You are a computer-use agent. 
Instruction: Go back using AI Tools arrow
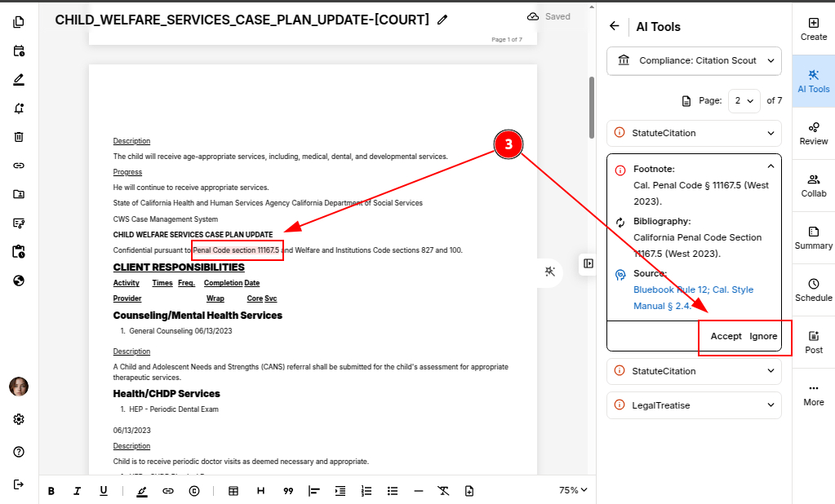pyautogui.click(x=615, y=26)
